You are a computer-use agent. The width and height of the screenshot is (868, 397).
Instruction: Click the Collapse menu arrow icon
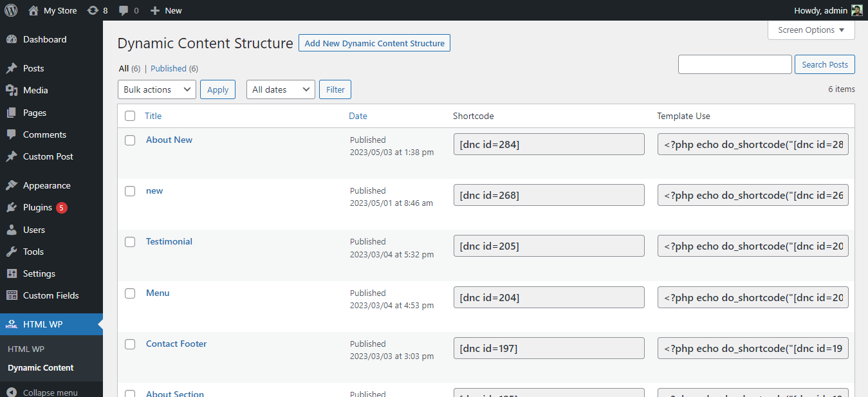[12, 392]
